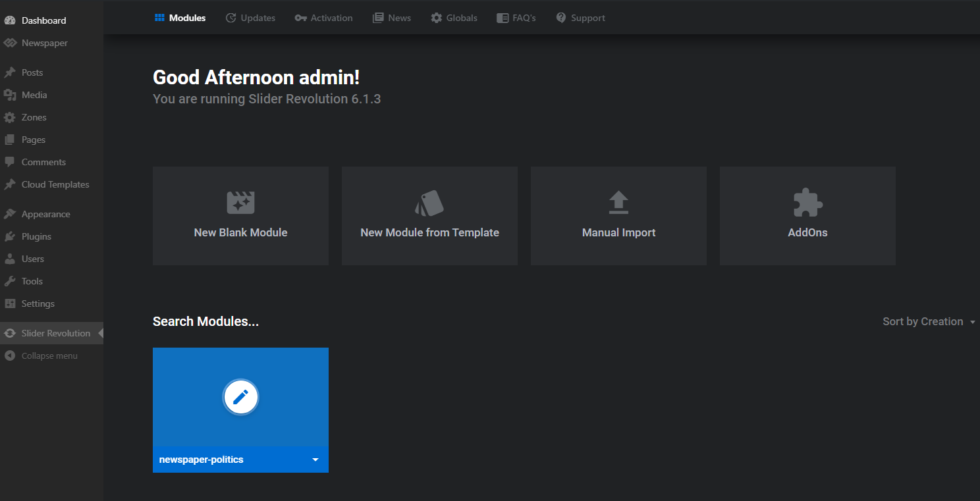980x501 pixels.
Task: Click the Search Modules input field
Action: 205,321
